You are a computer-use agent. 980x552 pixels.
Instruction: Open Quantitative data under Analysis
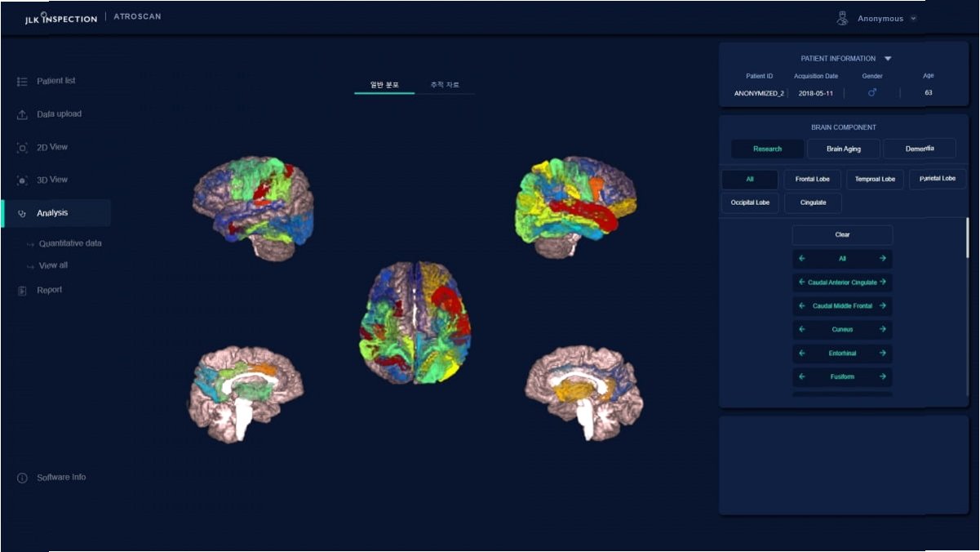(70, 243)
